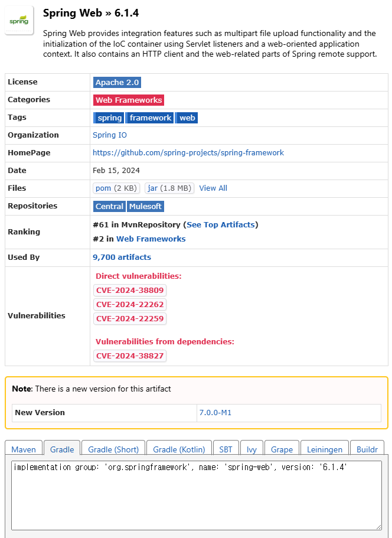Switch to the Gradle (Kotlin) tab
The height and width of the screenshot is (538, 392).
click(179, 449)
